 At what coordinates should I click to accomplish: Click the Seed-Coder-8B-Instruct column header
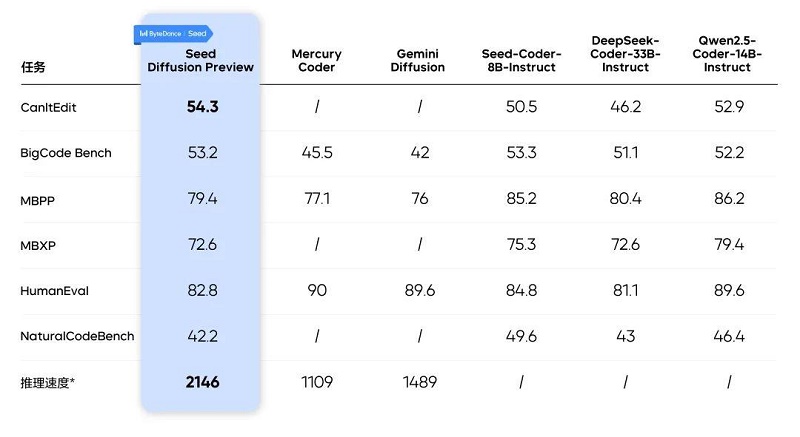click(x=522, y=60)
